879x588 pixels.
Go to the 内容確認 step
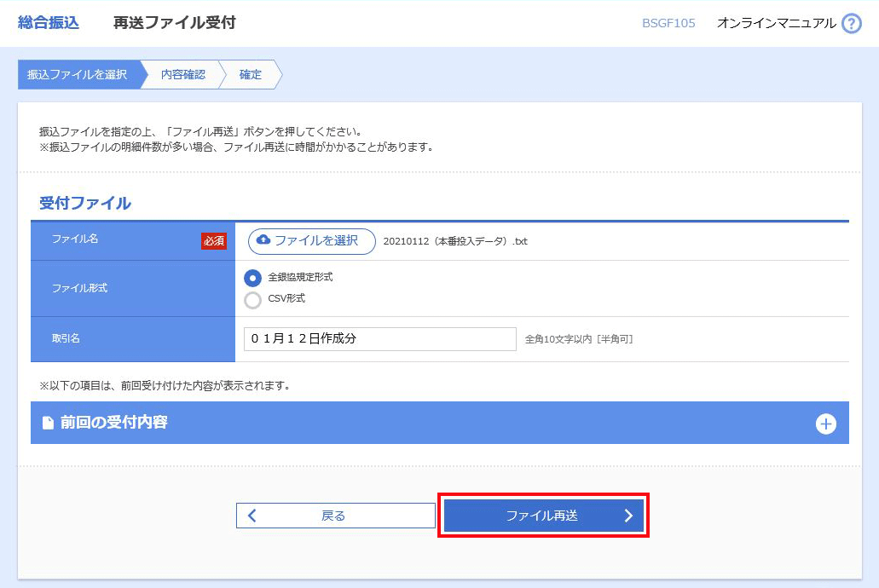182,74
